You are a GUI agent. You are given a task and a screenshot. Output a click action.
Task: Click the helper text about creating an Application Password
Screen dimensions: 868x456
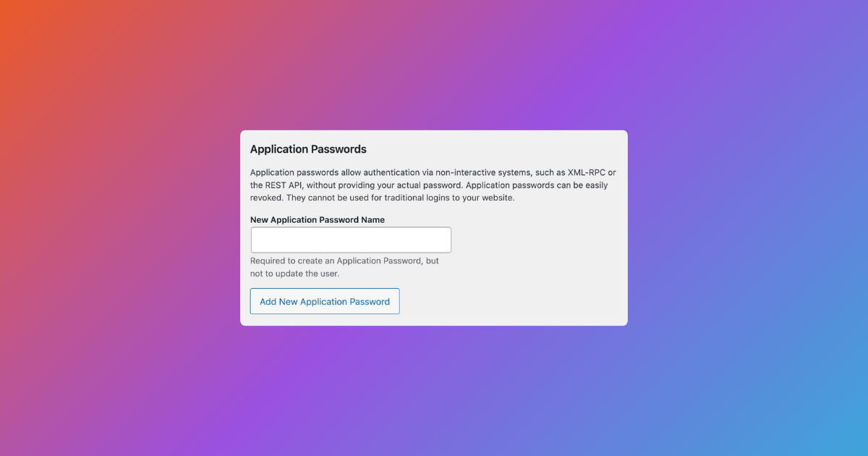point(344,261)
